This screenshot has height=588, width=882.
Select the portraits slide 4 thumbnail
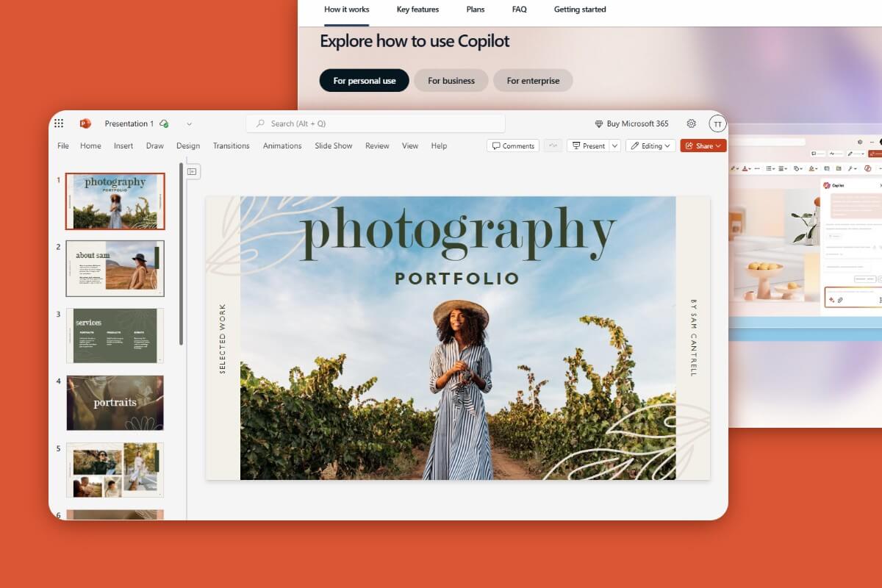pyautogui.click(x=115, y=403)
